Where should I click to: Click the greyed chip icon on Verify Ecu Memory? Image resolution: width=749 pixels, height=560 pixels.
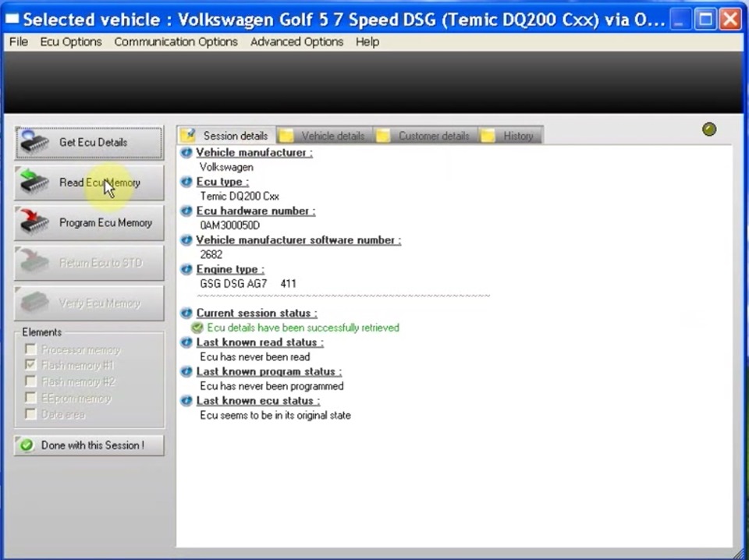click(x=34, y=302)
